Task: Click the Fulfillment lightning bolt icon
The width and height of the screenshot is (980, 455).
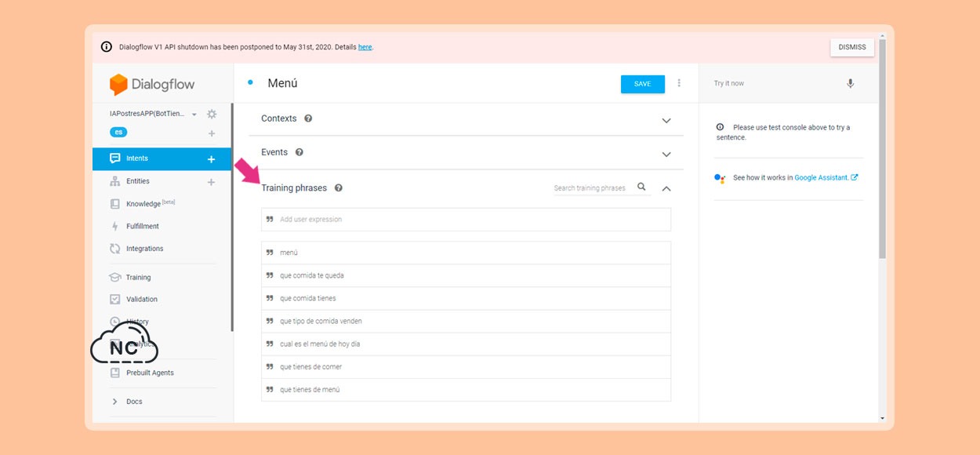Action: 115,227
